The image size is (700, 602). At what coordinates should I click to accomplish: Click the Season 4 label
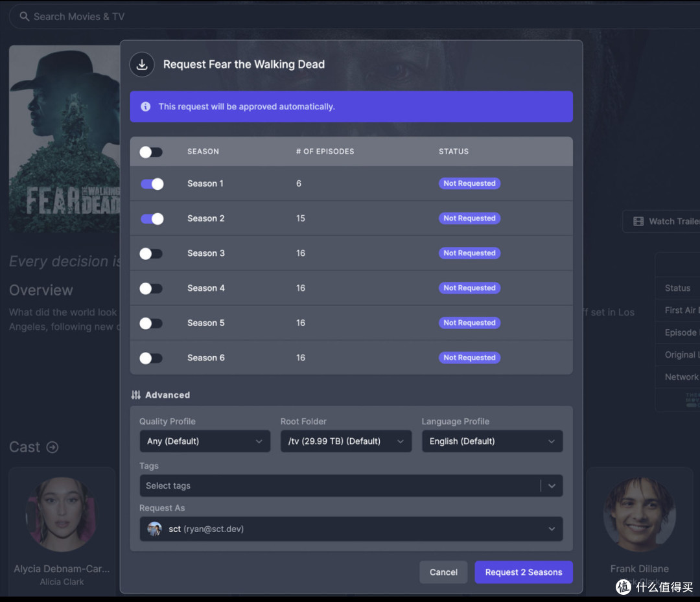(206, 288)
